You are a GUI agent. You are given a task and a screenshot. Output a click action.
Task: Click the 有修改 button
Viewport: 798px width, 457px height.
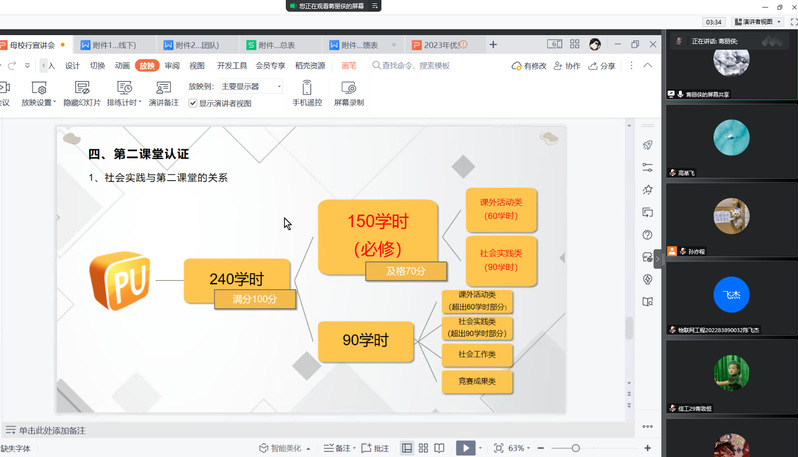(529, 66)
